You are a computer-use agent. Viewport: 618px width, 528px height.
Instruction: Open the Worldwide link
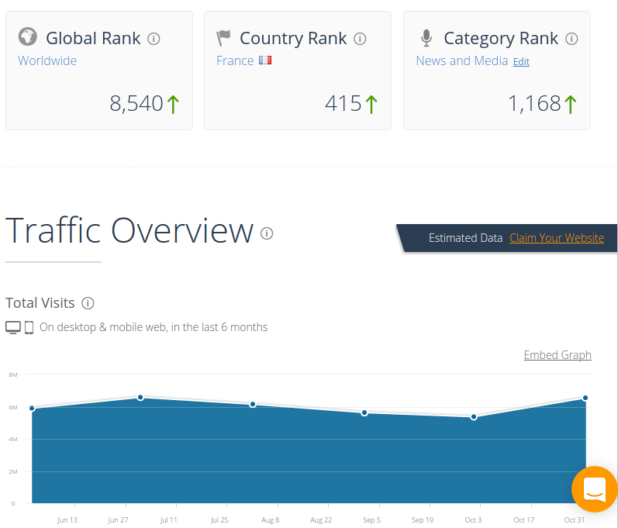(47, 61)
